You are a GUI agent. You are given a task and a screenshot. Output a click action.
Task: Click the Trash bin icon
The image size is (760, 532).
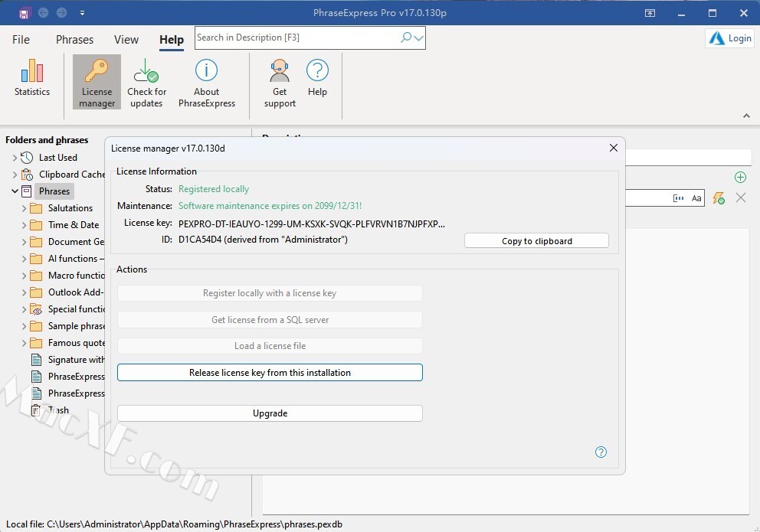(36, 410)
